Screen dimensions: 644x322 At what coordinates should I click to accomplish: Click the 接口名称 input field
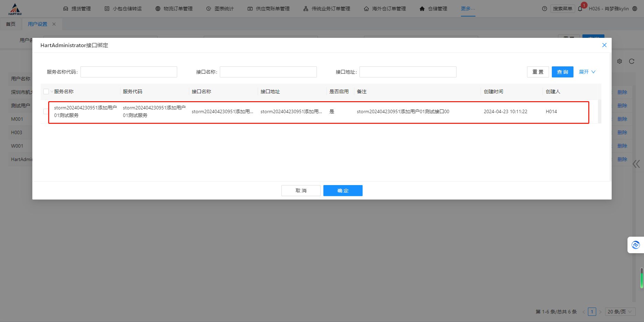268,72
